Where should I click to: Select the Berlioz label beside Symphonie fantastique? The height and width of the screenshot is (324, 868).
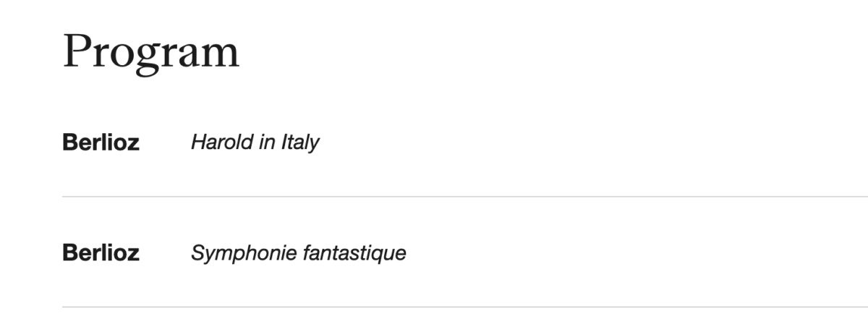pos(101,253)
